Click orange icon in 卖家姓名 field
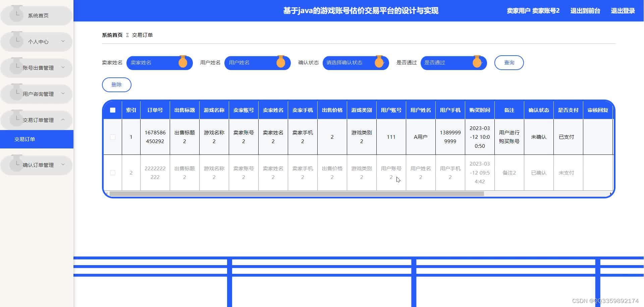This screenshot has height=307, width=644. coord(183,62)
